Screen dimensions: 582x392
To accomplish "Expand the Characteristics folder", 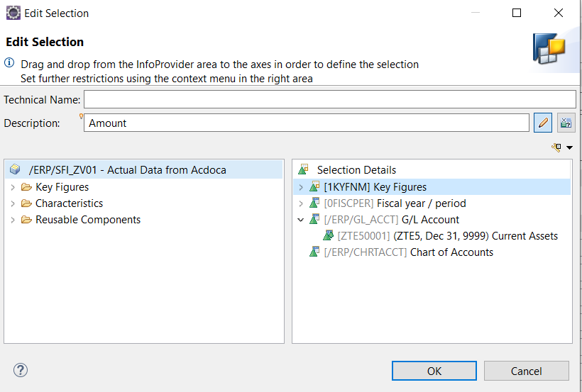I will coord(13,203).
